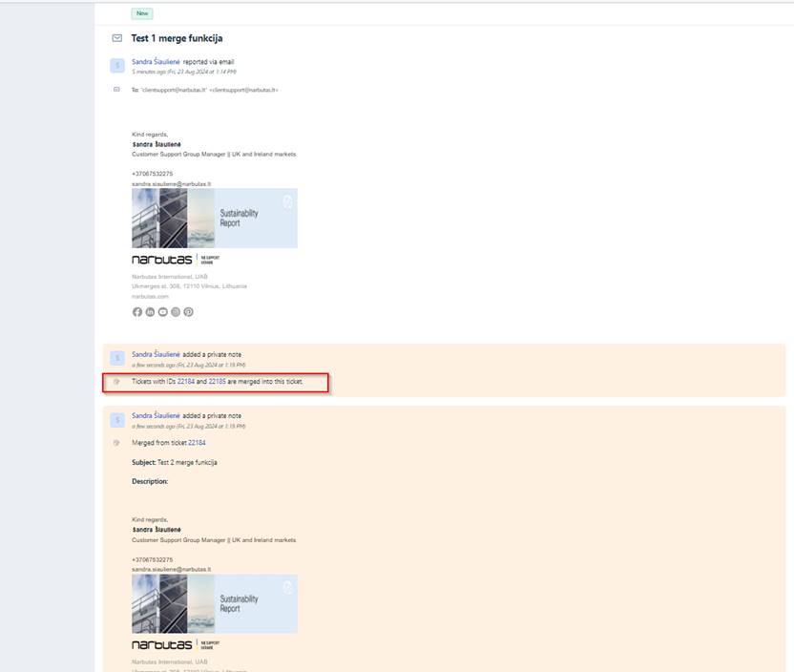Select phone number +37067532275 in the original email
794x672 pixels.
click(153, 174)
